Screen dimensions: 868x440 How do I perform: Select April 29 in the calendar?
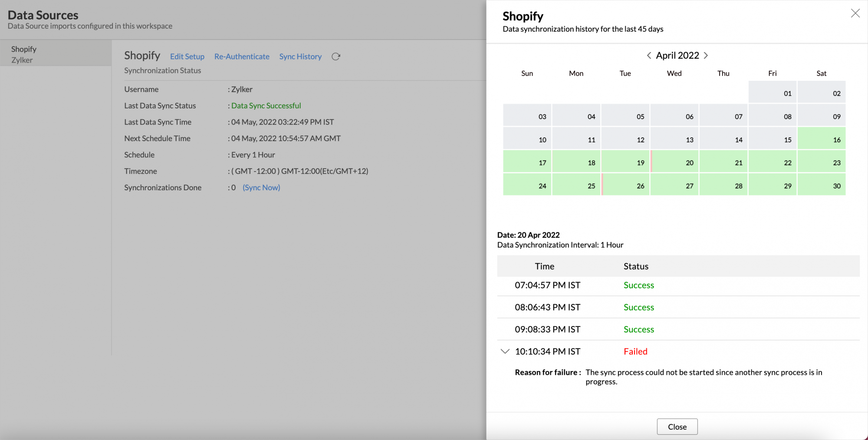coord(773,184)
